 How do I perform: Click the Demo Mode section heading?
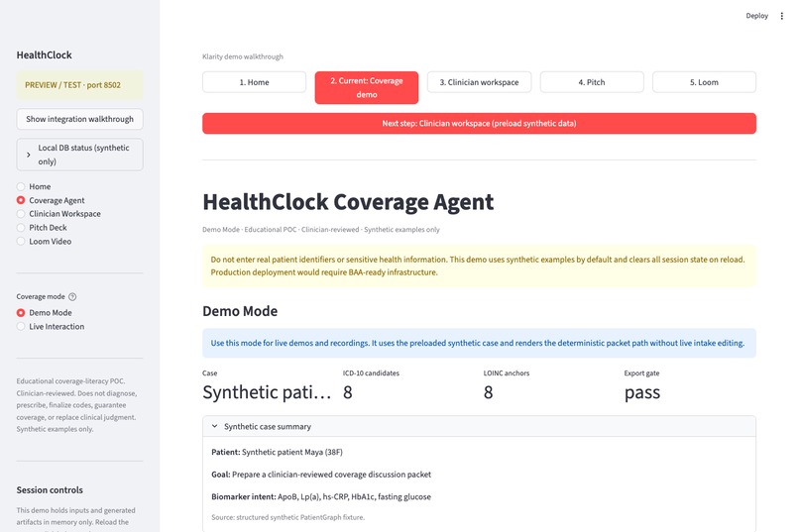(240, 311)
